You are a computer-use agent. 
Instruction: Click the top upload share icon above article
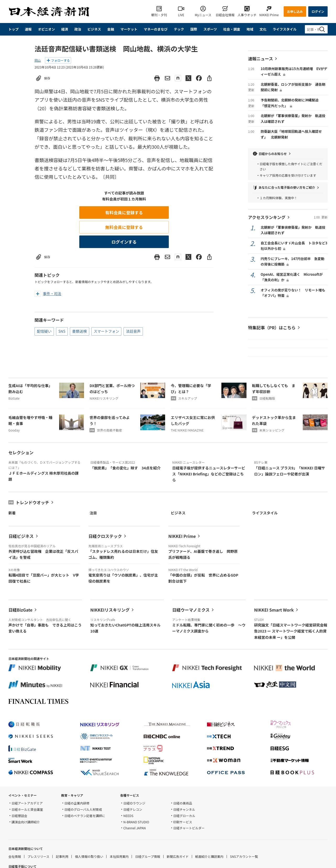(x=209, y=78)
